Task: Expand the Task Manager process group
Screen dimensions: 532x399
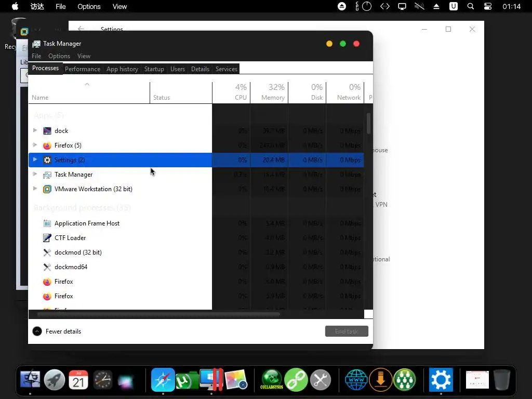Action: (35, 175)
